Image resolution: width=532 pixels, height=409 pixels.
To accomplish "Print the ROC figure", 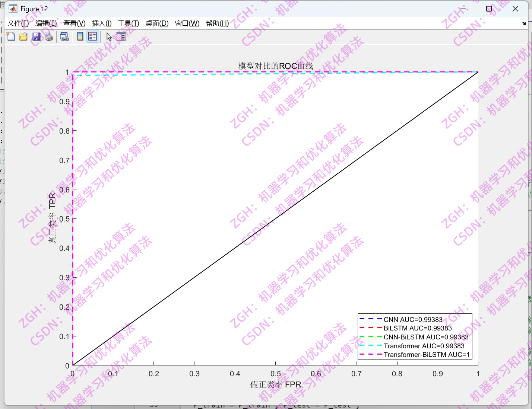I will 48,36.
